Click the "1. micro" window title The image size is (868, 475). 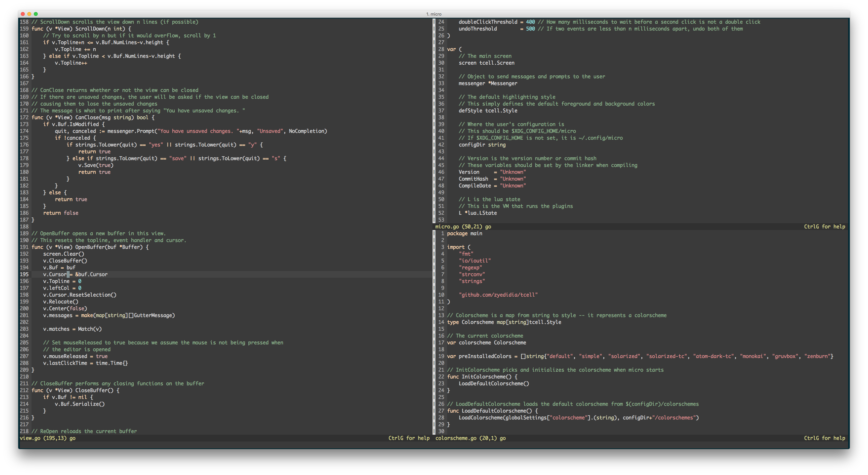click(434, 14)
